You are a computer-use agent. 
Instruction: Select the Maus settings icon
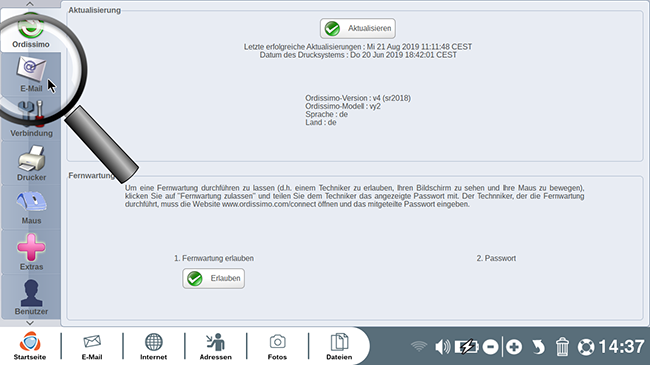(31, 207)
